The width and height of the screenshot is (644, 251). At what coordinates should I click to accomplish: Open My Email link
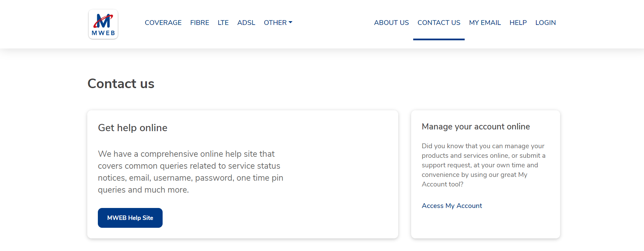coord(485,23)
